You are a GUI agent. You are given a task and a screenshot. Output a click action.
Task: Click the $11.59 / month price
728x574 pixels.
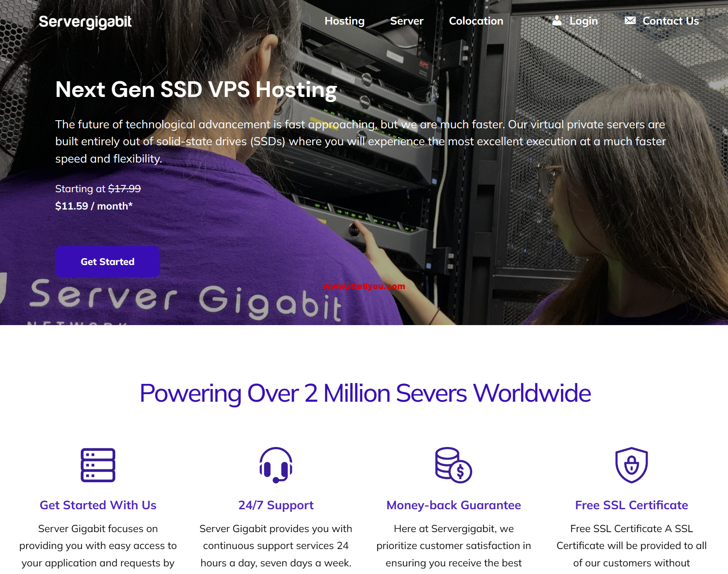[x=94, y=206]
